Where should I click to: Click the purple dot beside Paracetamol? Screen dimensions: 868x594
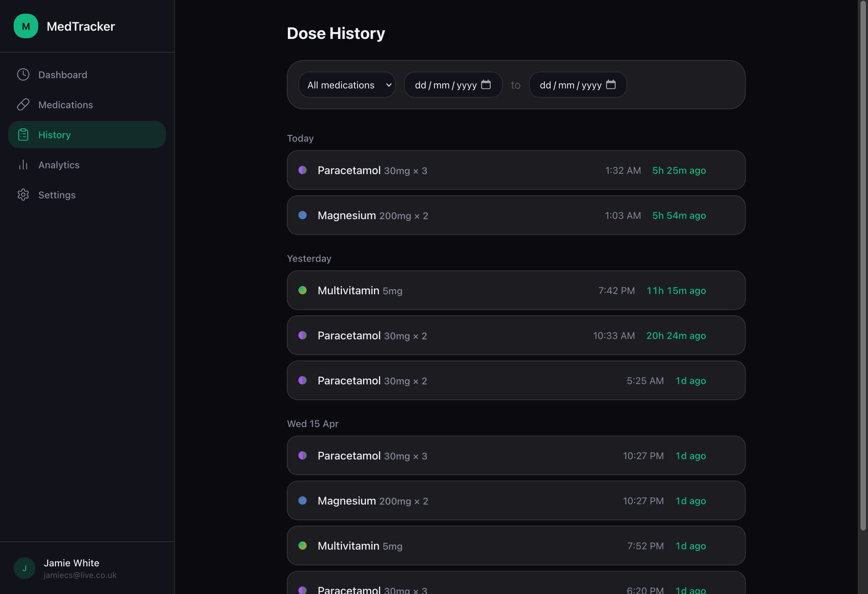(303, 170)
